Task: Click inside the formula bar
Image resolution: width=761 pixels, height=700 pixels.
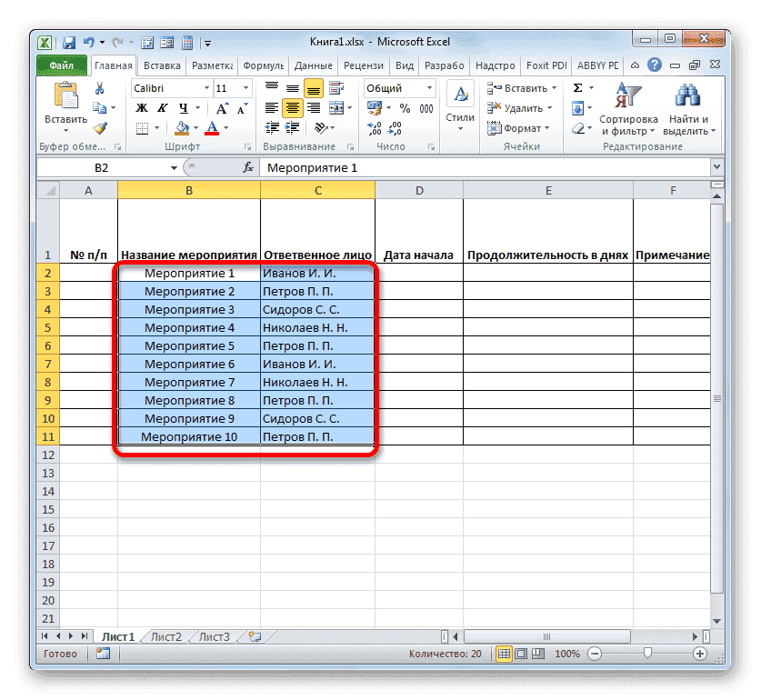Action: (409, 167)
